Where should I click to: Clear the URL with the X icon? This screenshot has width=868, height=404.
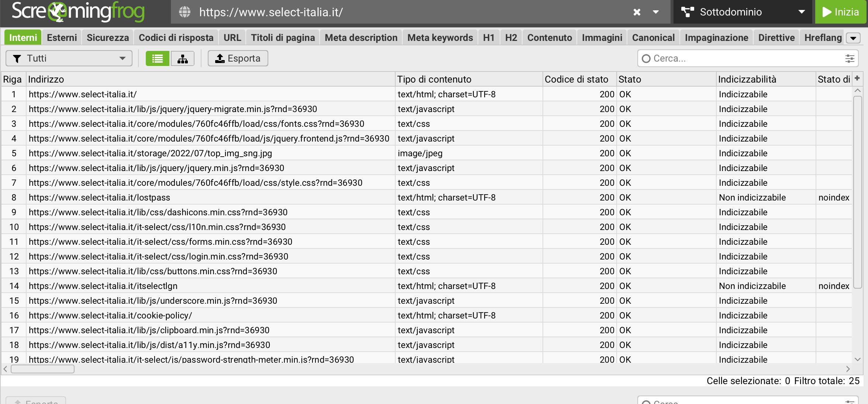pyautogui.click(x=637, y=12)
